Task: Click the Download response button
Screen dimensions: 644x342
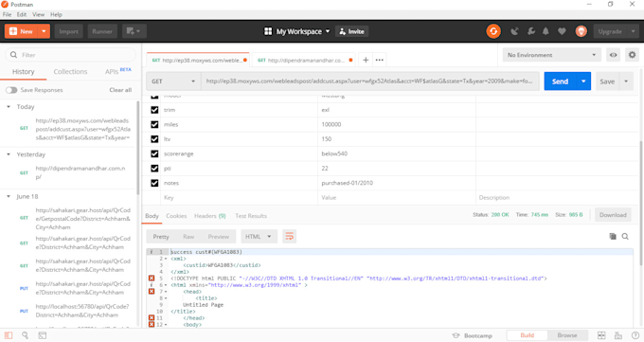Action: tap(613, 215)
